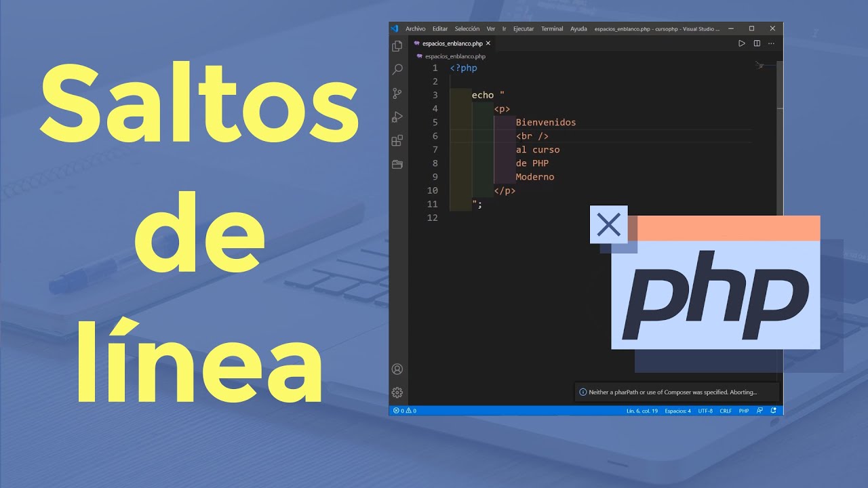Click the '<br />' tag on line 6

(x=532, y=136)
